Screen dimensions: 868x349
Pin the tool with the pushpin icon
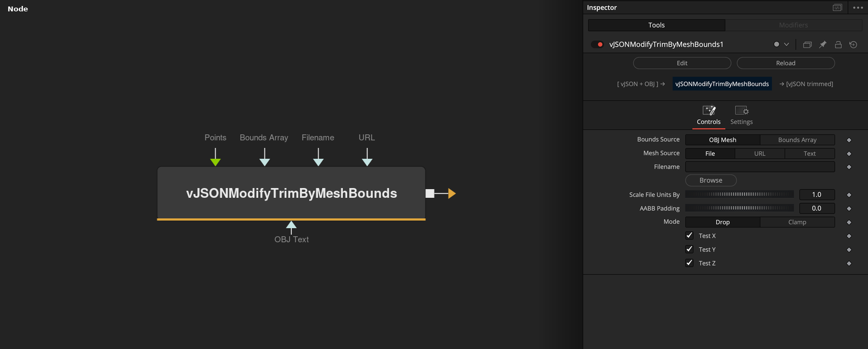click(822, 44)
